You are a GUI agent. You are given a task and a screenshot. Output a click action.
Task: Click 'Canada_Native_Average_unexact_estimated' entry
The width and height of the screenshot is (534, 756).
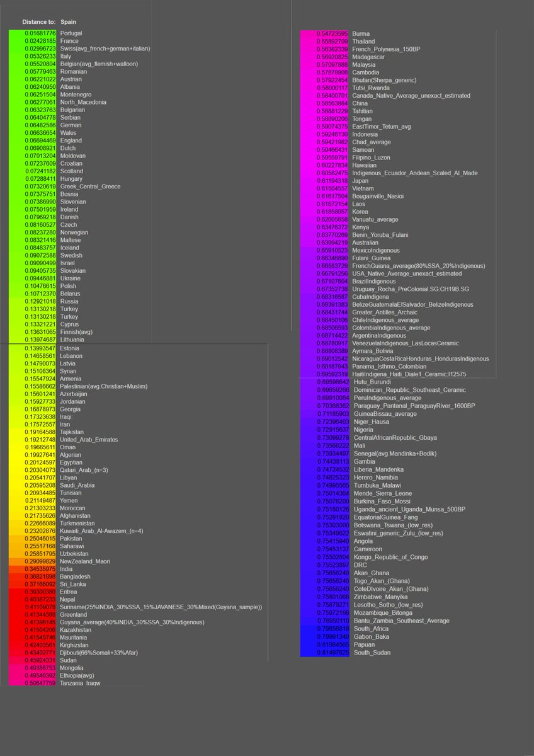pyautogui.click(x=411, y=96)
